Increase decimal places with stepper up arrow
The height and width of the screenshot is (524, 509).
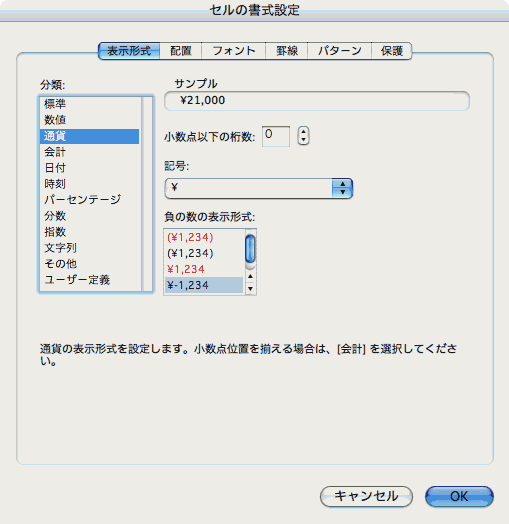pyautogui.click(x=303, y=132)
